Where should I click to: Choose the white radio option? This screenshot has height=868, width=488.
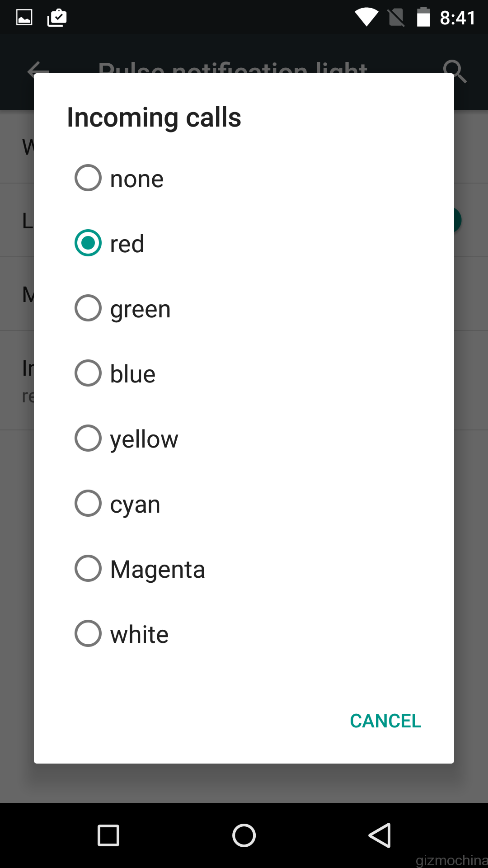coord(88,633)
